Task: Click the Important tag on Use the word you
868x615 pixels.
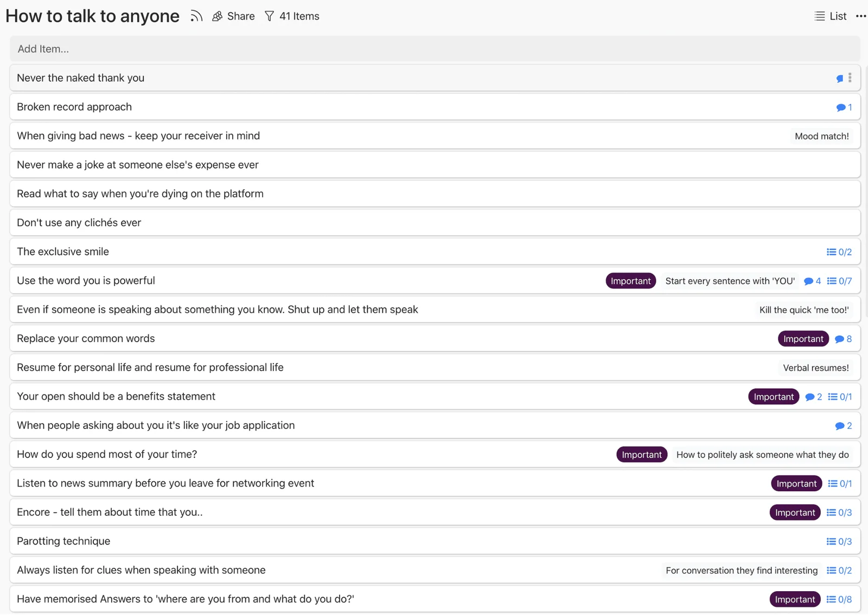Action: pyautogui.click(x=631, y=281)
